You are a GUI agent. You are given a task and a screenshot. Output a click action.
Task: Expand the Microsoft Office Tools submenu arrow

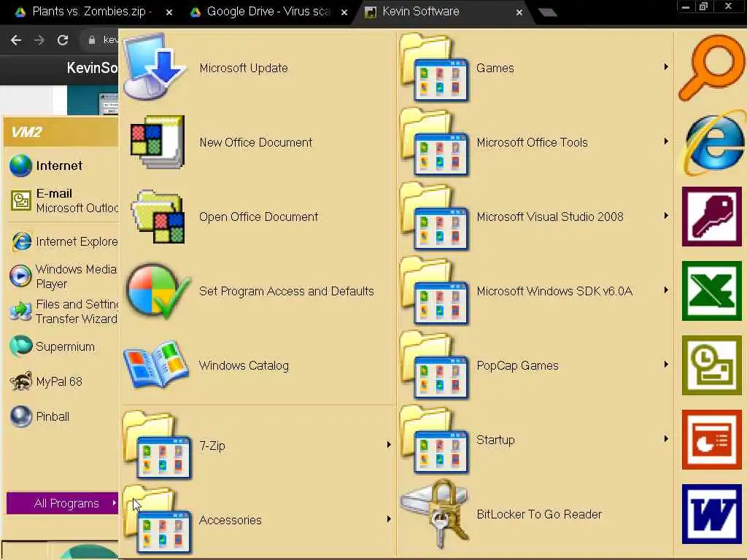(666, 141)
